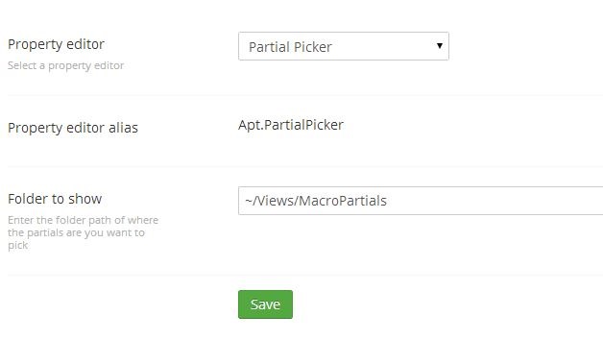
Task: Select the 'Partial Picker' text in the combo box
Action: [290, 47]
